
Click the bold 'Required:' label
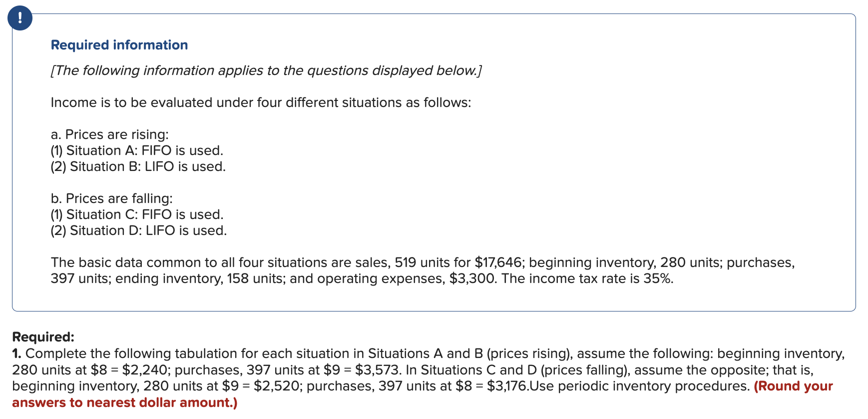pyautogui.click(x=43, y=337)
